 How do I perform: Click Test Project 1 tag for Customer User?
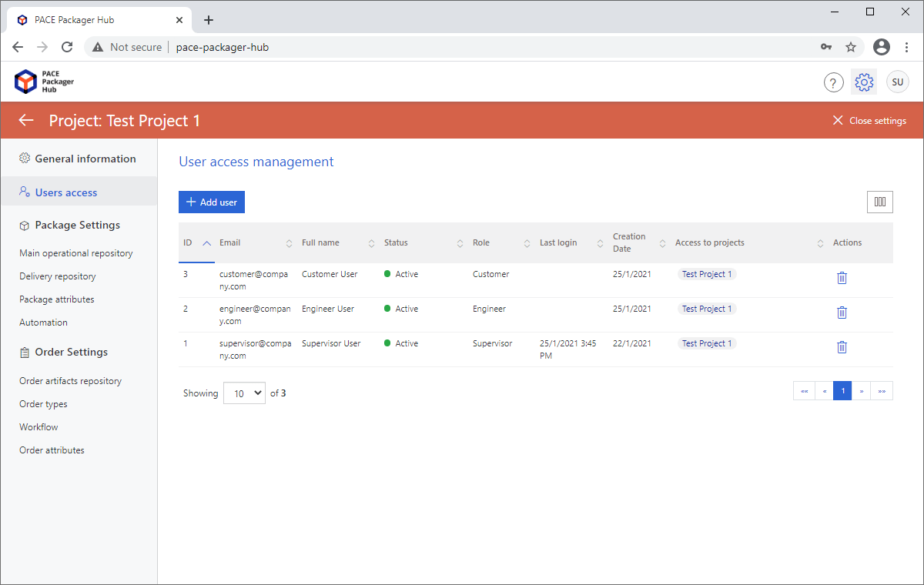point(707,274)
